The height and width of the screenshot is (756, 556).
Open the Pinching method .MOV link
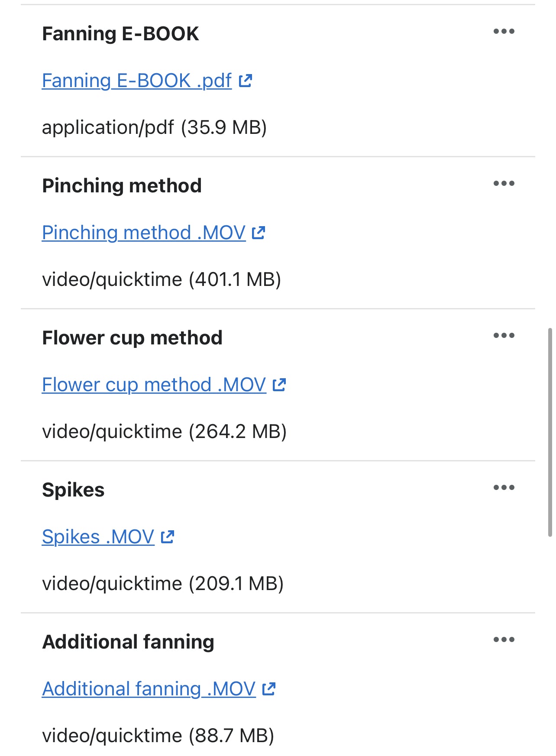pyautogui.click(x=144, y=233)
